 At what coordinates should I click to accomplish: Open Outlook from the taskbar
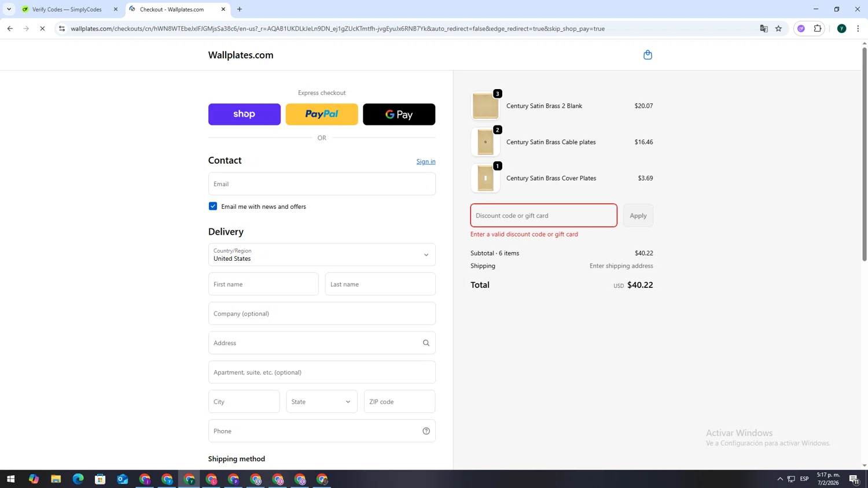pyautogui.click(x=122, y=479)
